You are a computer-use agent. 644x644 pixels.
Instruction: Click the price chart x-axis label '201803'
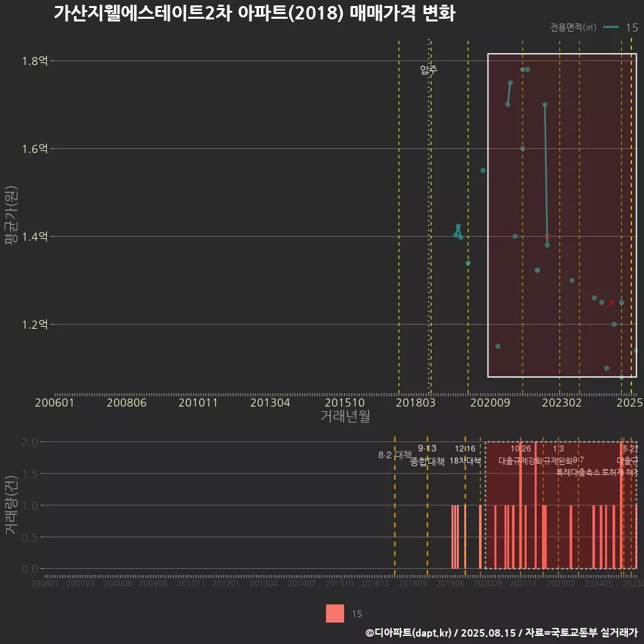click(415, 402)
